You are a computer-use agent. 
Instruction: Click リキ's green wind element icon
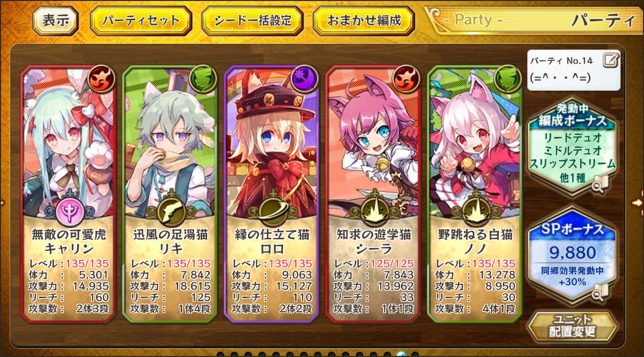(204, 79)
